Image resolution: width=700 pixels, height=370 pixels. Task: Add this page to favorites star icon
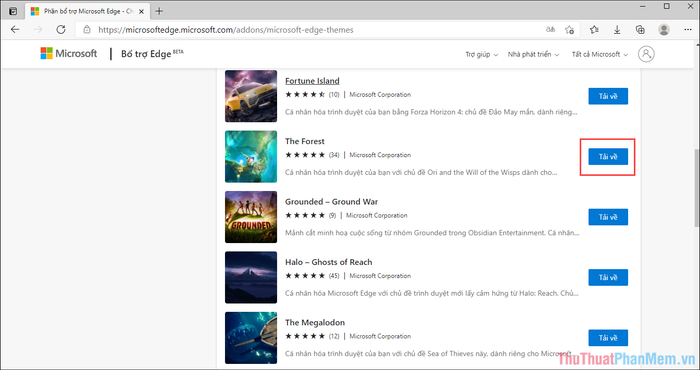pos(570,30)
